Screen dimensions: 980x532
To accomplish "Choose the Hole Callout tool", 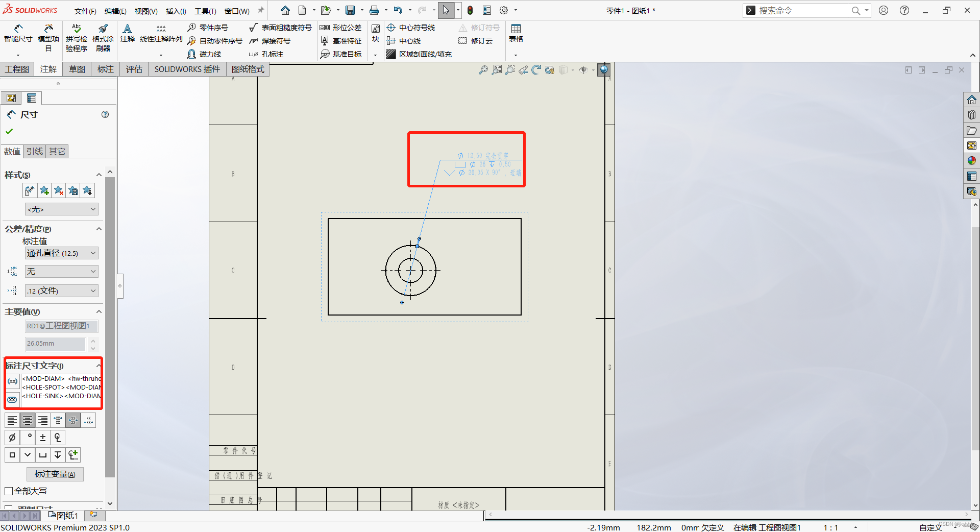I will [266, 54].
